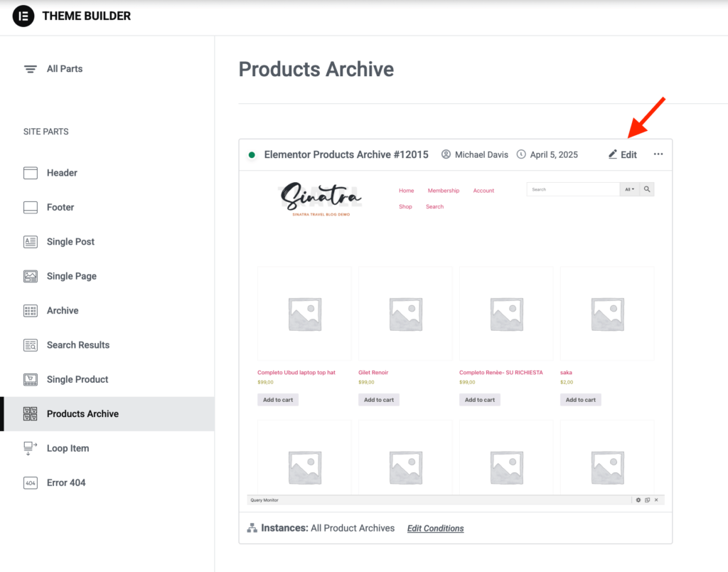
Task: Select the Header site part icon
Action: [x=30, y=172]
